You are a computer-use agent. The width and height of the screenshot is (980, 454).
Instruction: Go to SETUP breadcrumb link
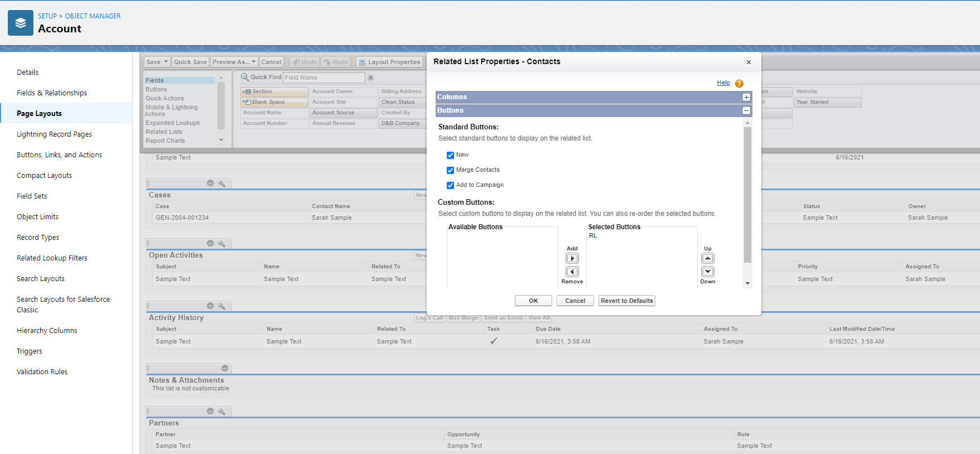pos(47,16)
